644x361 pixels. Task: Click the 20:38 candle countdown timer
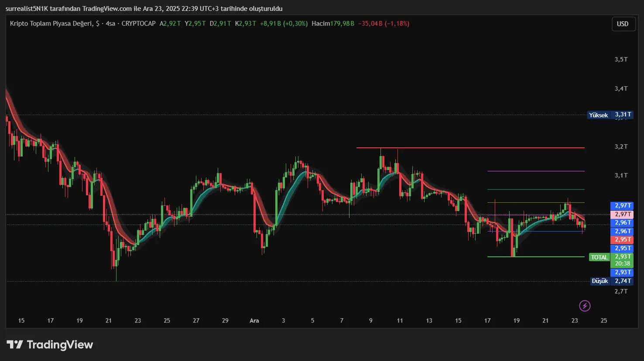click(x=623, y=264)
